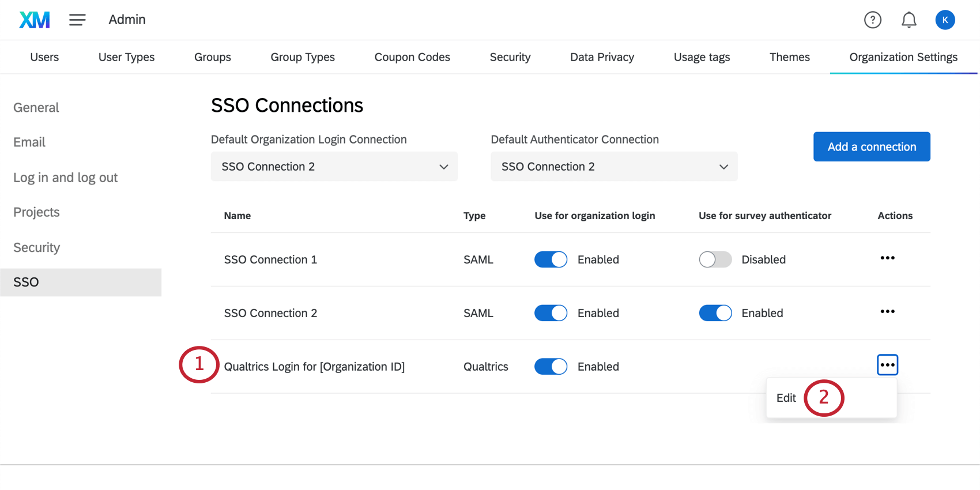
Task: Open Security settings in sidebar
Action: (x=36, y=247)
